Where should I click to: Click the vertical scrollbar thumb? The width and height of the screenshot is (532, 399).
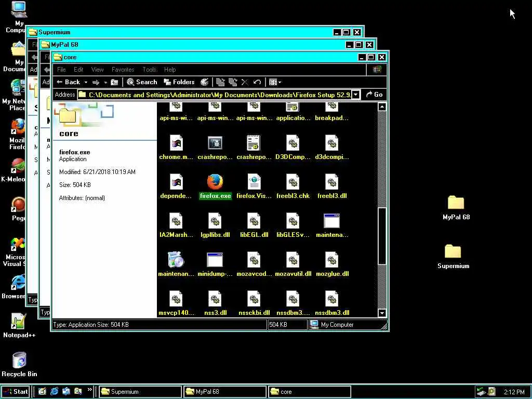382,236
